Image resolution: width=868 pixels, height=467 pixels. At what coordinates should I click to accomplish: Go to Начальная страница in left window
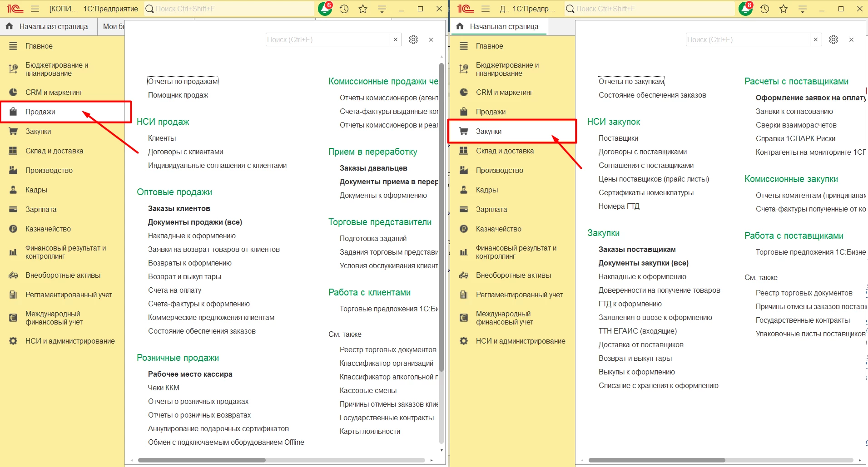48,26
